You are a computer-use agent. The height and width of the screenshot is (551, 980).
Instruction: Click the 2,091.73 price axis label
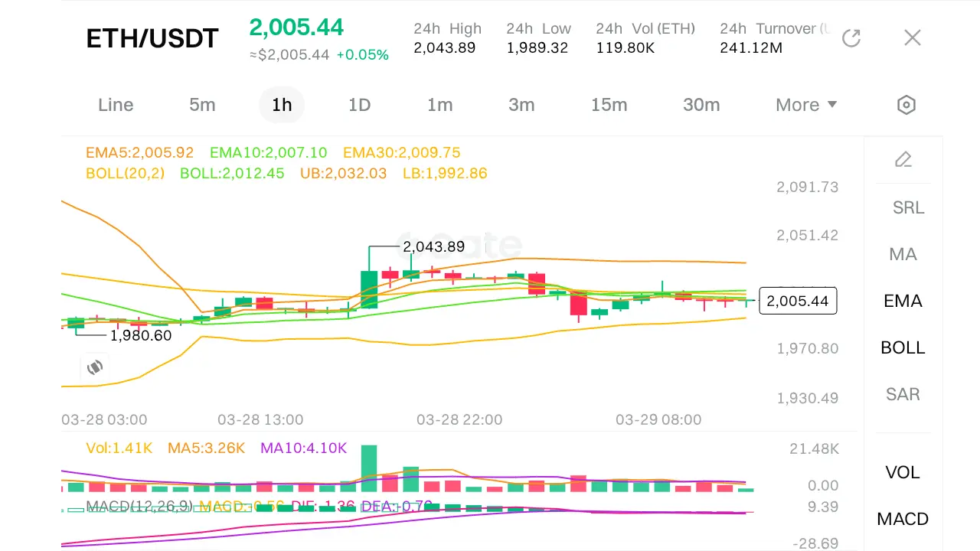(x=808, y=187)
